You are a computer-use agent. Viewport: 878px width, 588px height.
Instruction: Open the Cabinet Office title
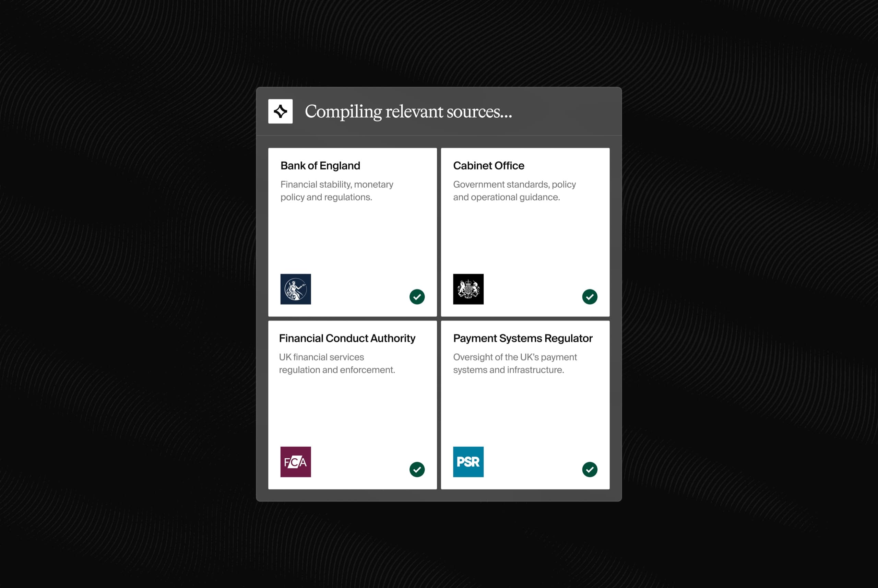(488, 166)
